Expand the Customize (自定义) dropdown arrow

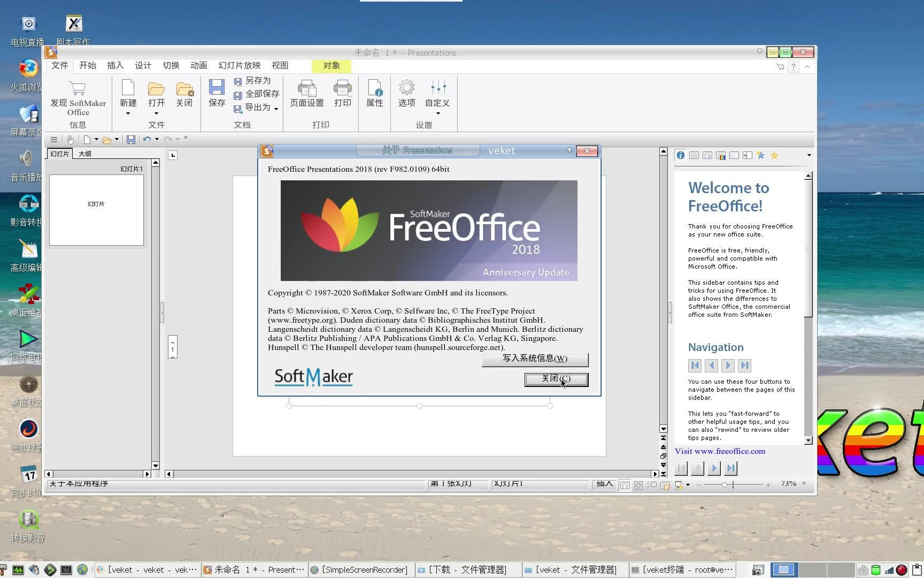(x=438, y=113)
